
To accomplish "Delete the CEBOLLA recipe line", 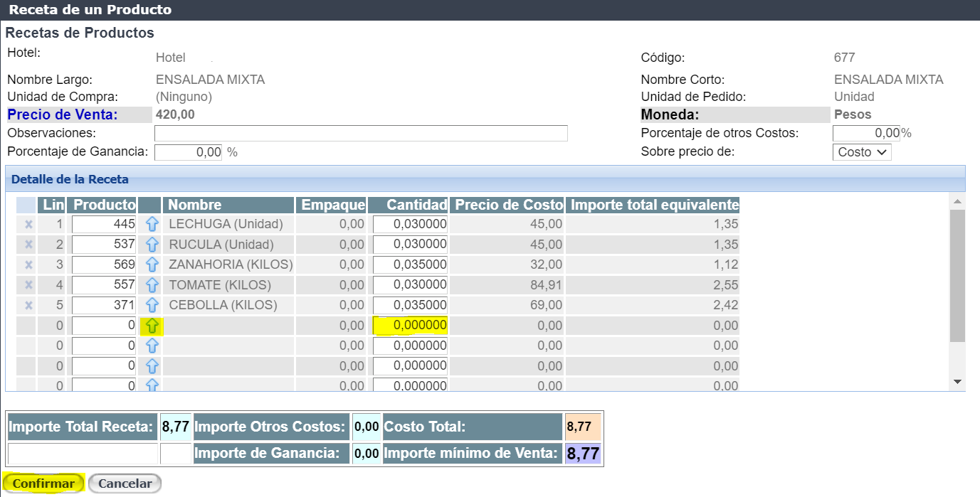I will tap(28, 306).
